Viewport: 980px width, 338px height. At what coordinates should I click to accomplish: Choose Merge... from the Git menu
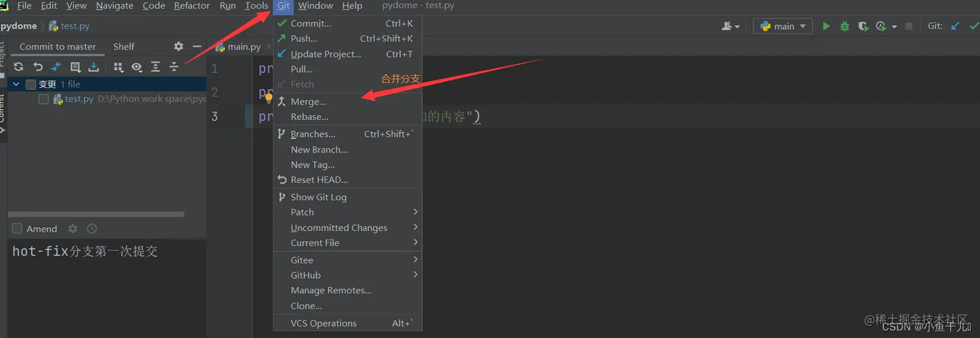(348, 102)
